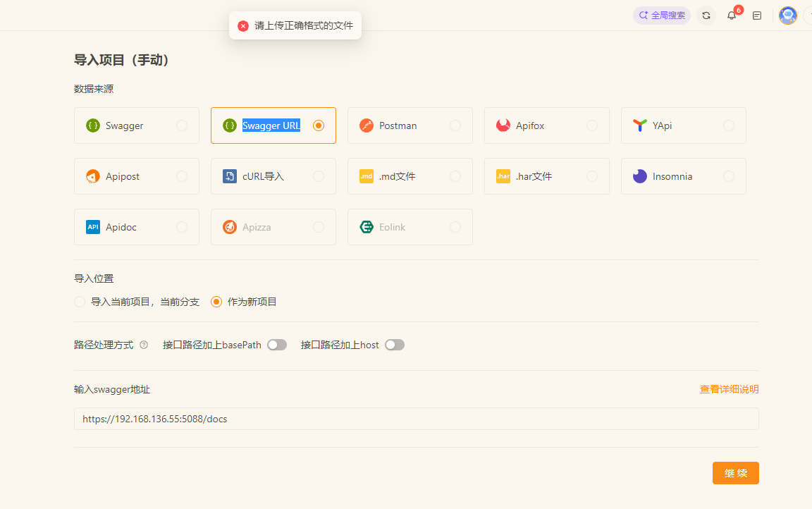Viewport: 812px width, 509px height.
Task: Choose the .md文件 import option
Action: [410, 176]
